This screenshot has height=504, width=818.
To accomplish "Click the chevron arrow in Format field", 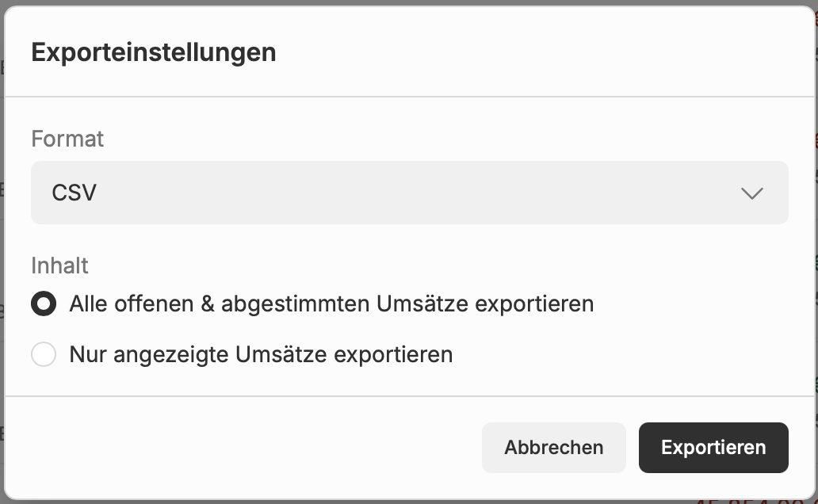I will tap(751, 193).
